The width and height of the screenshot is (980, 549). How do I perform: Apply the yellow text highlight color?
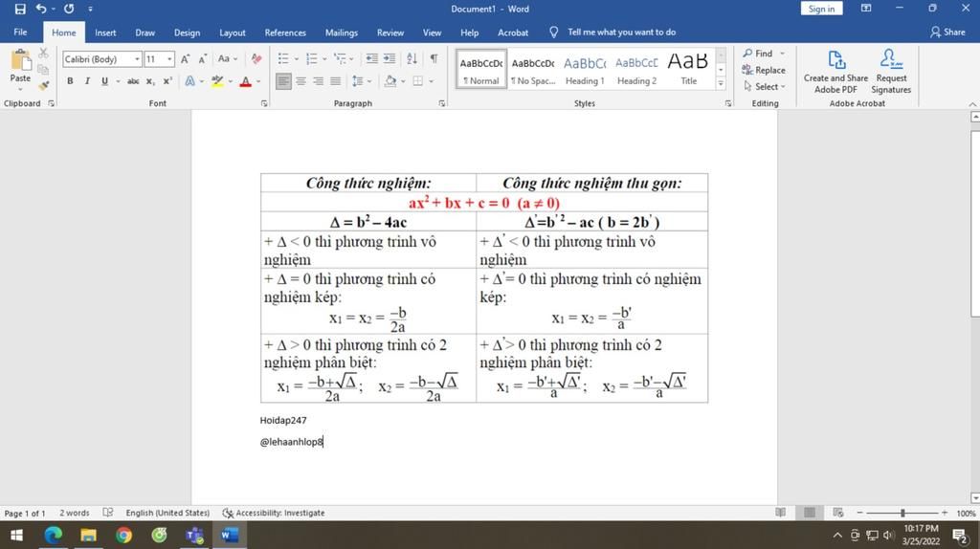[x=217, y=81]
